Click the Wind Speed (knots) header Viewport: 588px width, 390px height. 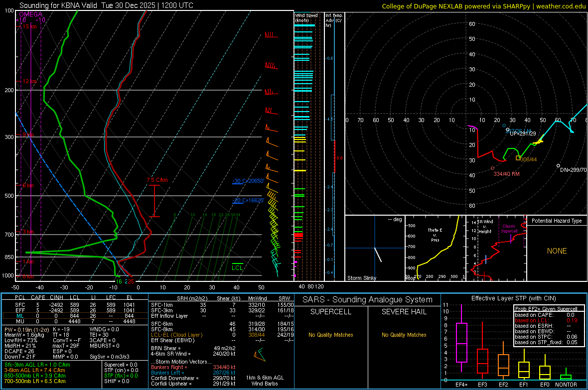[x=306, y=17]
